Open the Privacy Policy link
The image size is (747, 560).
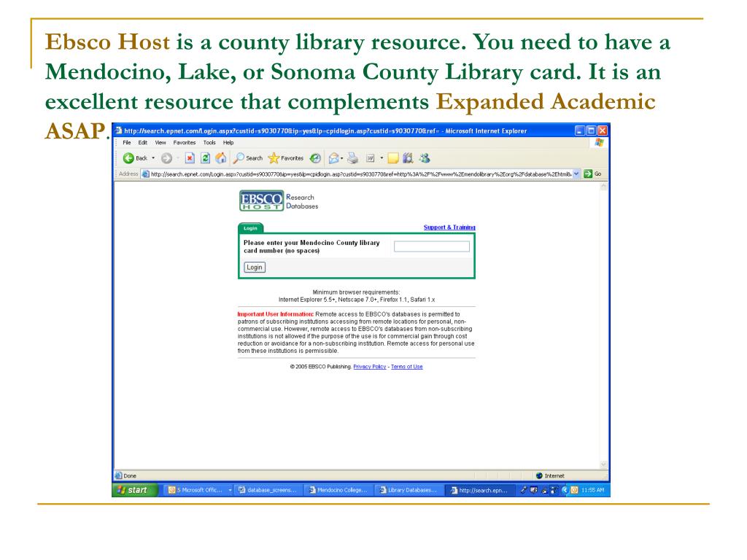point(370,367)
